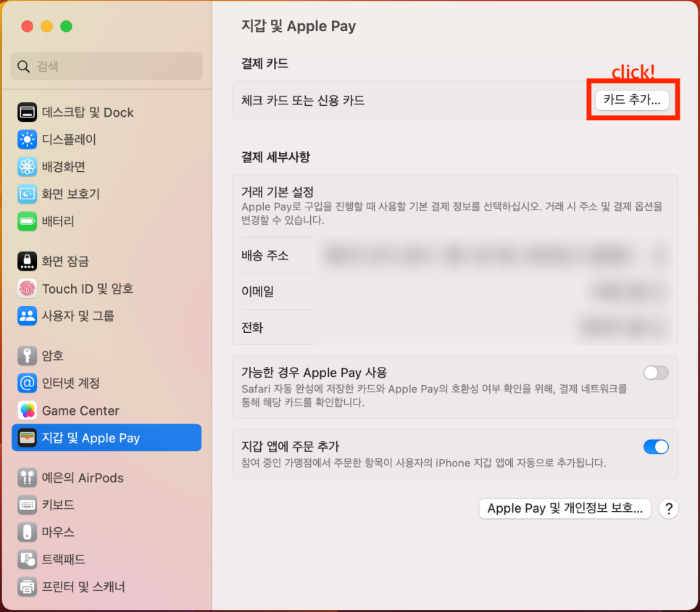The width and height of the screenshot is (700, 612).
Task: Click the 체크 카드 또는 신용 카드 label
Action: 303,100
